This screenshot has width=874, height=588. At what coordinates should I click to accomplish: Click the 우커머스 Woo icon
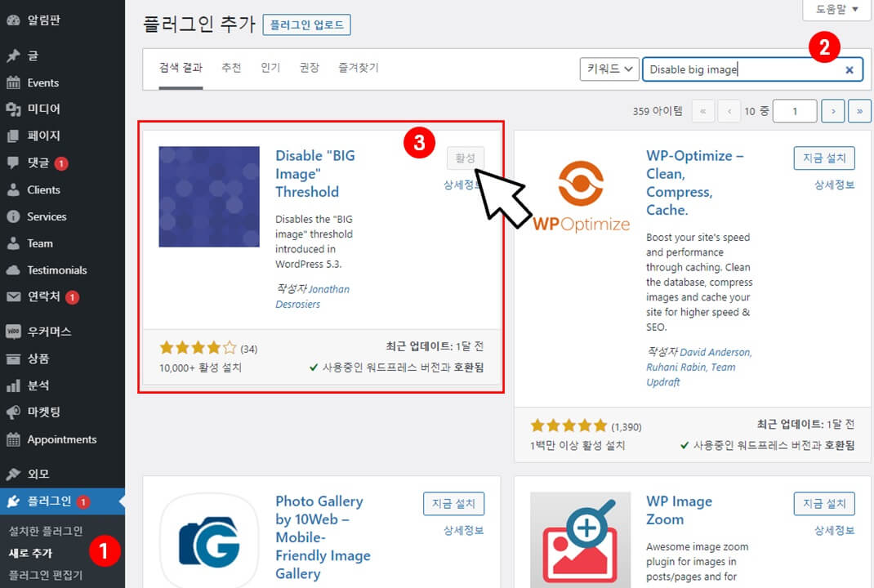[x=13, y=332]
